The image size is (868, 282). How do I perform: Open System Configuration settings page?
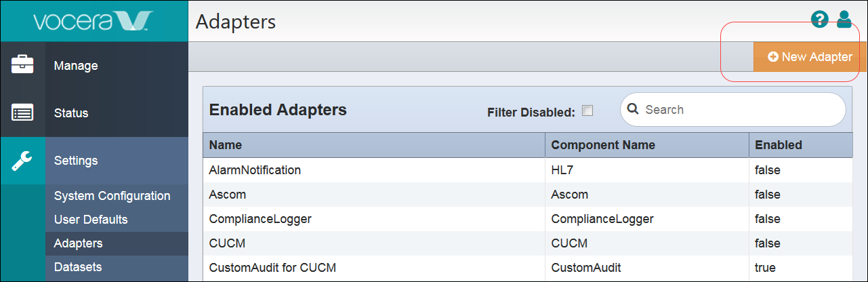click(112, 196)
